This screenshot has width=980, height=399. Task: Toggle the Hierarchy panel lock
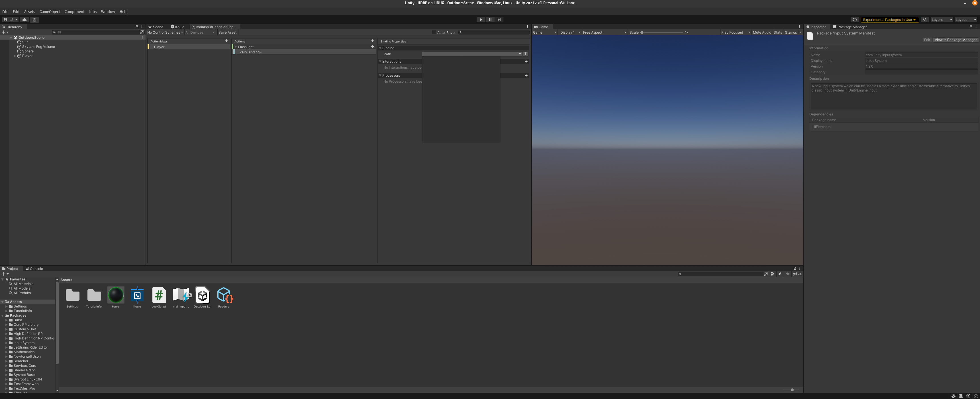tap(137, 27)
